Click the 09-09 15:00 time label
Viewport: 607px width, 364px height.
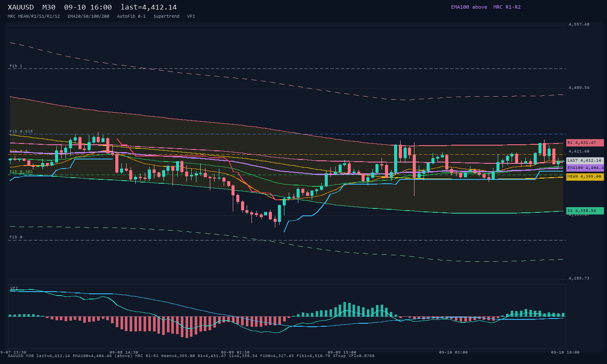342,352
